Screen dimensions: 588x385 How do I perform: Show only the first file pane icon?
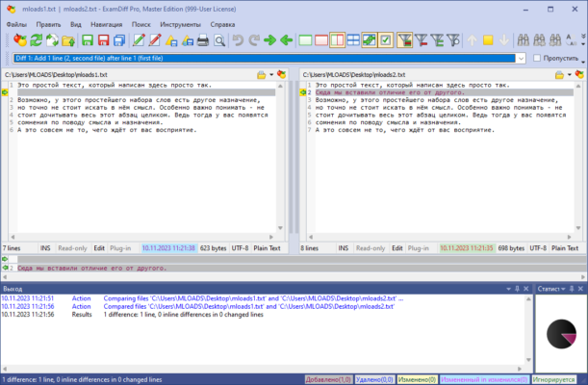click(305, 40)
